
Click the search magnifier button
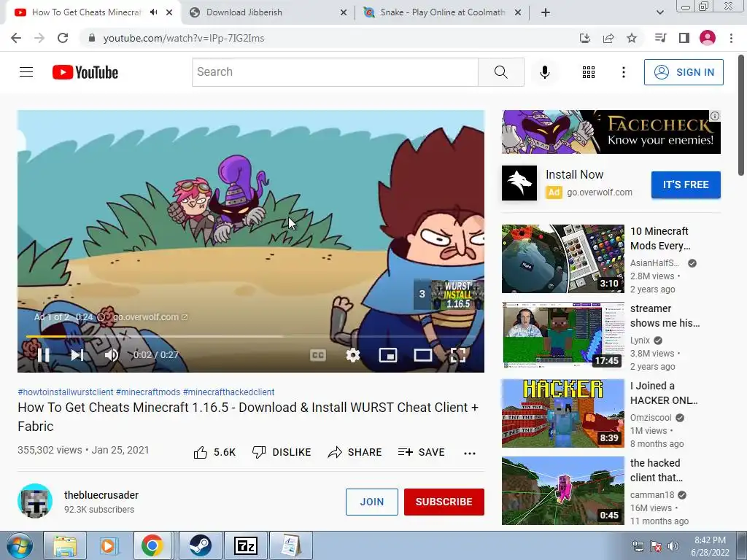[500, 72]
